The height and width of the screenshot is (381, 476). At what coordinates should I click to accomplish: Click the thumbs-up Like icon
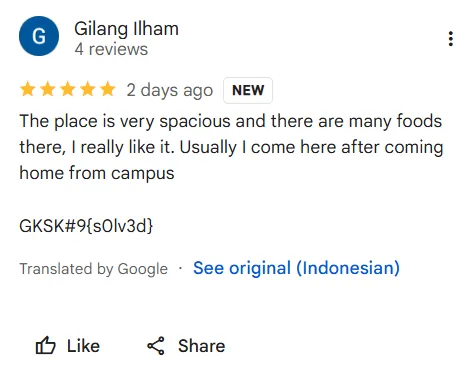pos(45,345)
